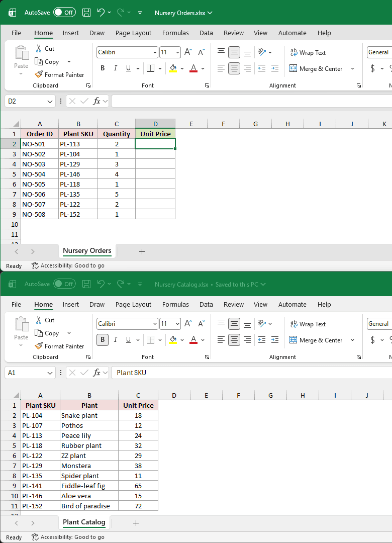
Task: Open Name Box dropdown showing D2
Action: [50, 102]
